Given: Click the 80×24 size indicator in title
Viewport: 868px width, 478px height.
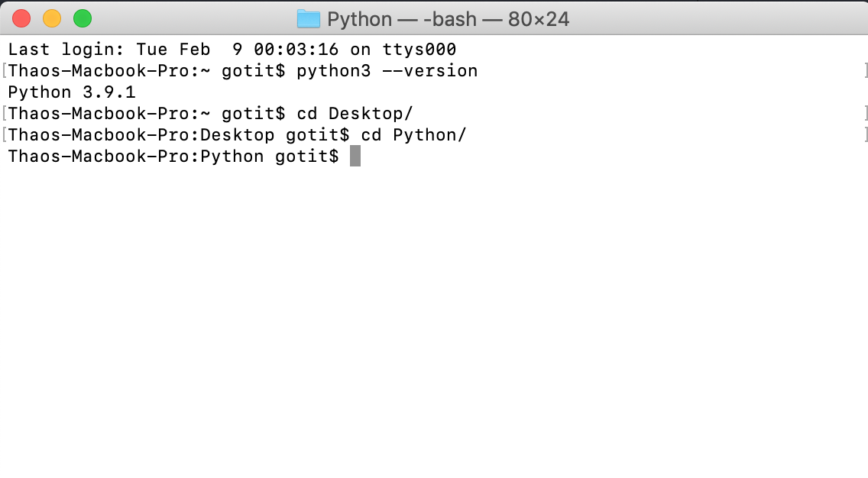Looking at the screenshot, I should [538, 19].
